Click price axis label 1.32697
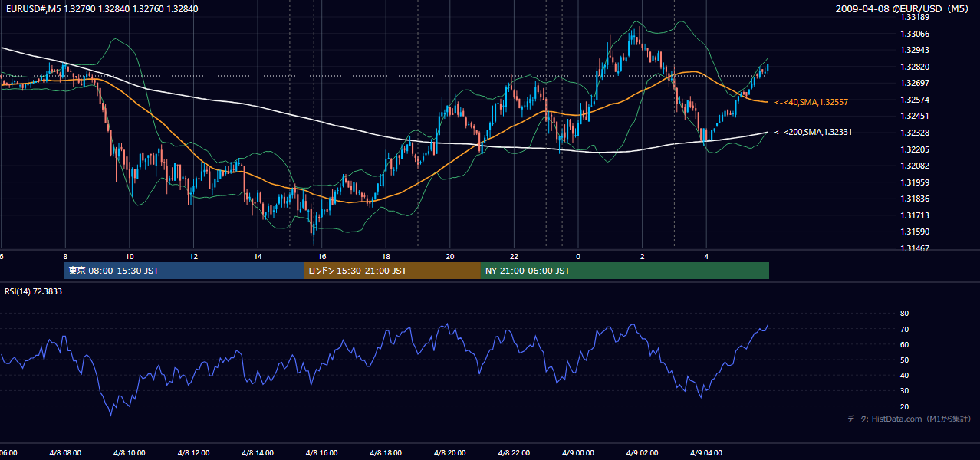Viewport: 980px width, 460px height. [x=916, y=83]
